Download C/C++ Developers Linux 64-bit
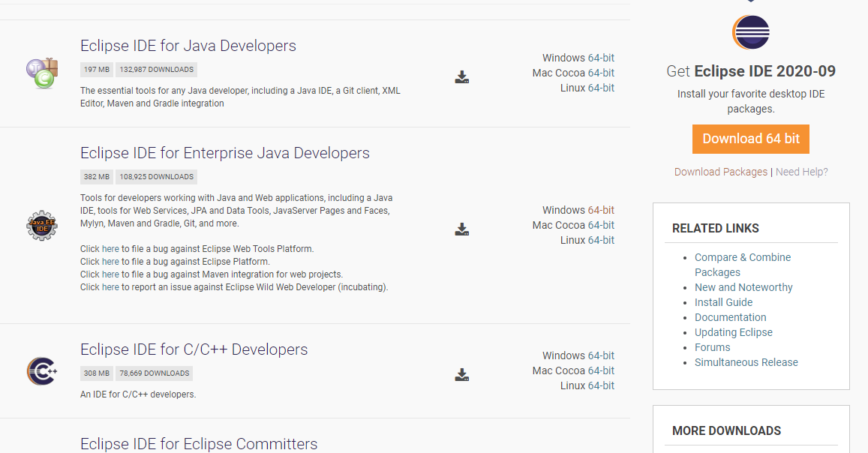Image resolution: width=868 pixels, height=453 pixels. click(601, 385)
